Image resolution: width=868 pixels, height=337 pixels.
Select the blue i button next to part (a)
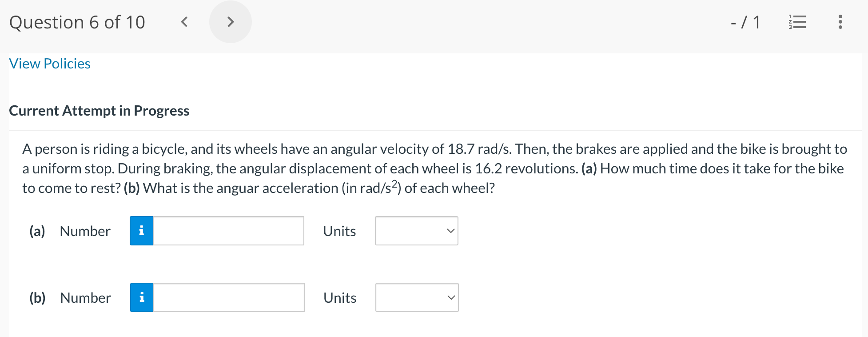pyautogui.click(x=141, y=231)
